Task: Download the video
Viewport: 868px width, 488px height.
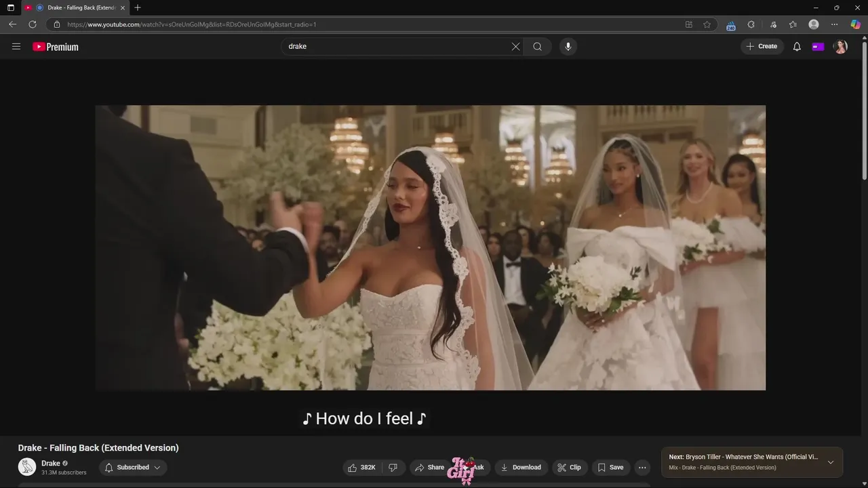Action: pos(521,468)
